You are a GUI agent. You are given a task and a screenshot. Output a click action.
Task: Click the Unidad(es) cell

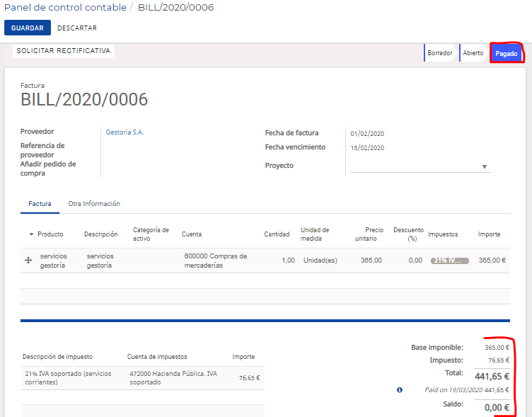click(x=320, y=261)
